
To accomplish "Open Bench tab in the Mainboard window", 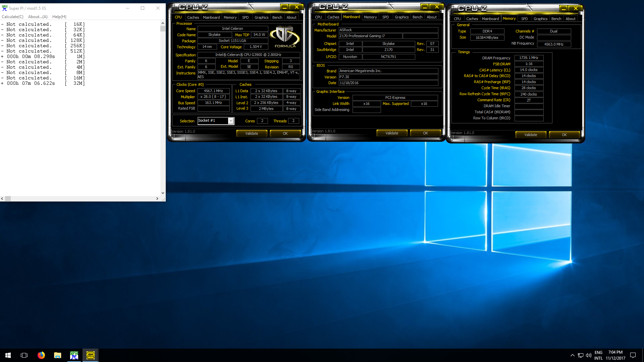I will click(x=417, y=17).
